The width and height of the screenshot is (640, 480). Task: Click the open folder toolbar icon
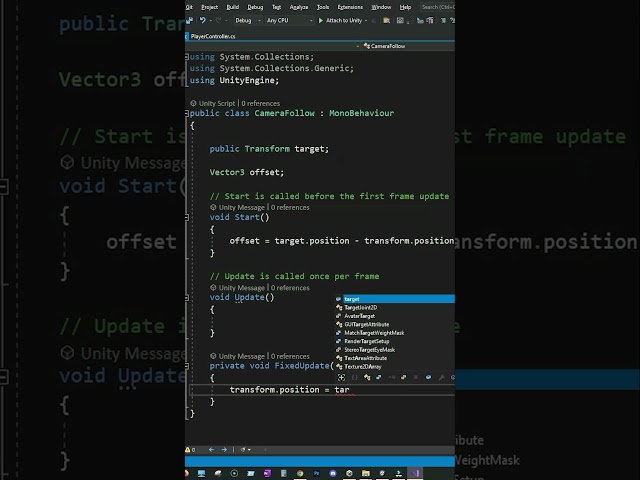pos(386,20)
